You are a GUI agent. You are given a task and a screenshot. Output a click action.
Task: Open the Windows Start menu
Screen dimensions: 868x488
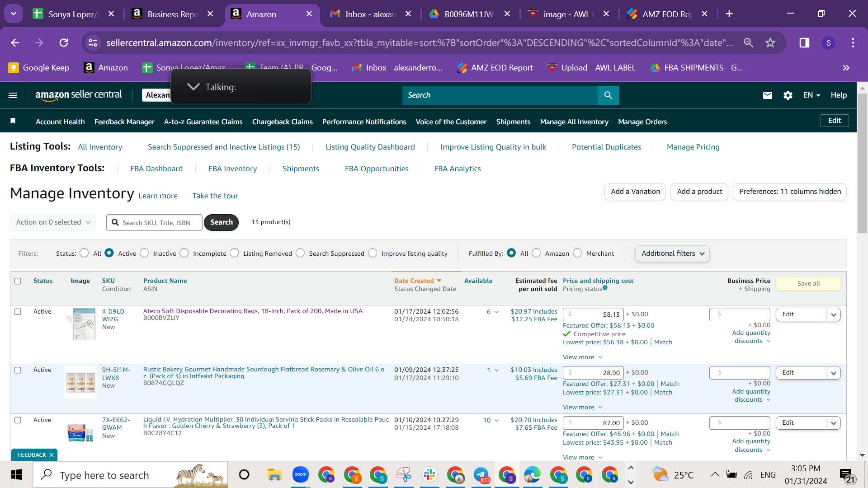(x=16, y=475)
